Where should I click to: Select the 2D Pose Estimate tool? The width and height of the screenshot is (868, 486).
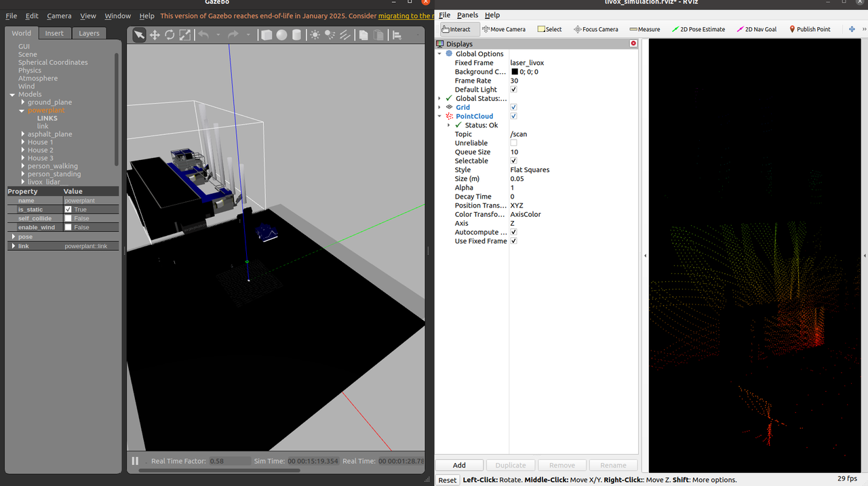tap(698, 29)
